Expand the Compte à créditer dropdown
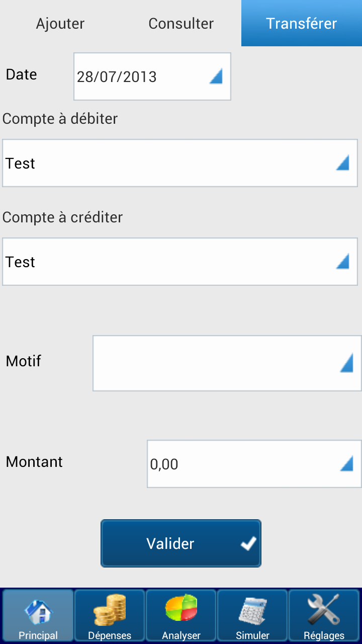 [180, 262]
